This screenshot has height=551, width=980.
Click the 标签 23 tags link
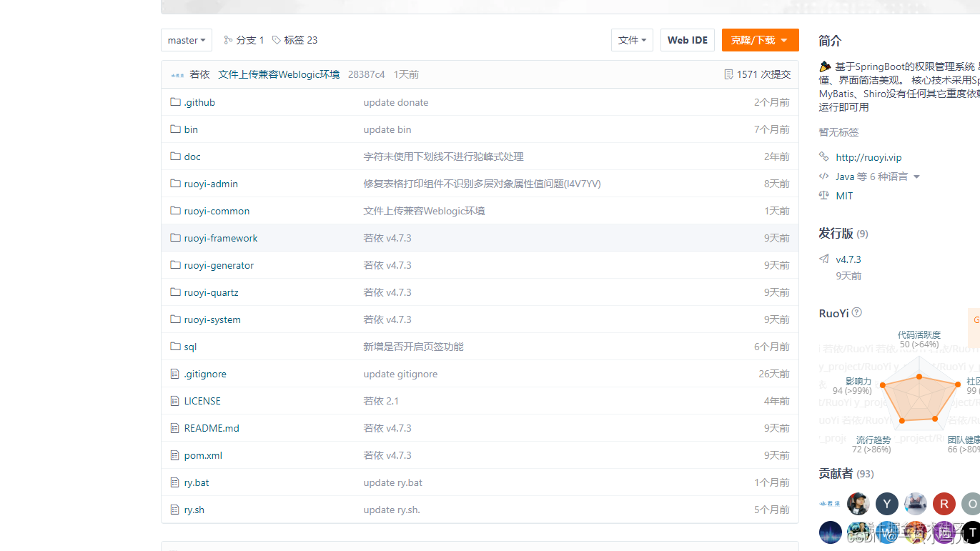pyautogui.click(x=300, y=40)
